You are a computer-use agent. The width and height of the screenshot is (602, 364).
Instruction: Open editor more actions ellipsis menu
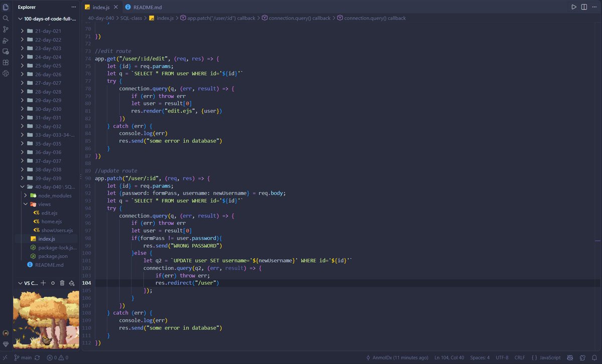point(594,7)
